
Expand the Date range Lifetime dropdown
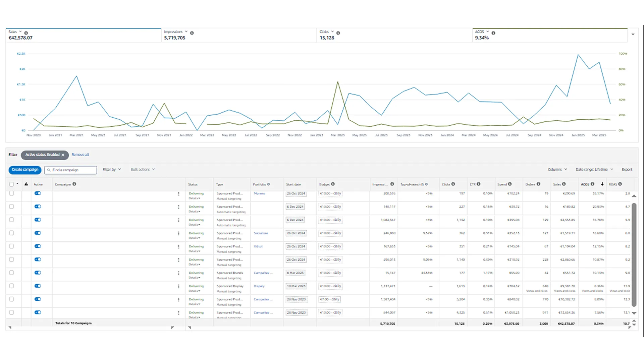(594, 170)
